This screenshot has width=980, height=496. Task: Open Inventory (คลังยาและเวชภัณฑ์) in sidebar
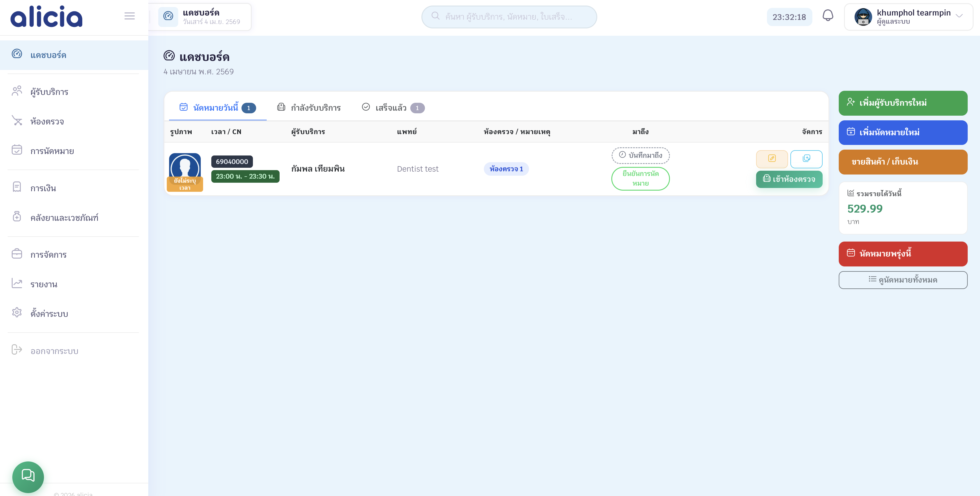tap(64, 218)
